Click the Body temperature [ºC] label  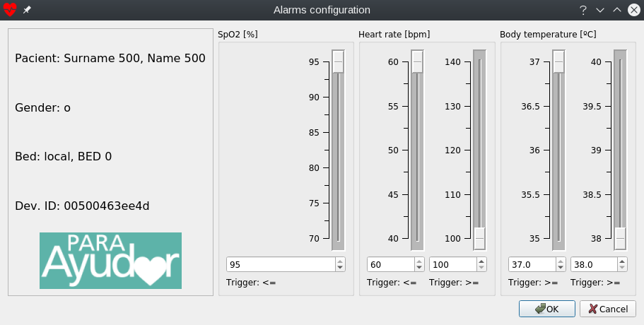pyautogui.click(x=548, y=35)
